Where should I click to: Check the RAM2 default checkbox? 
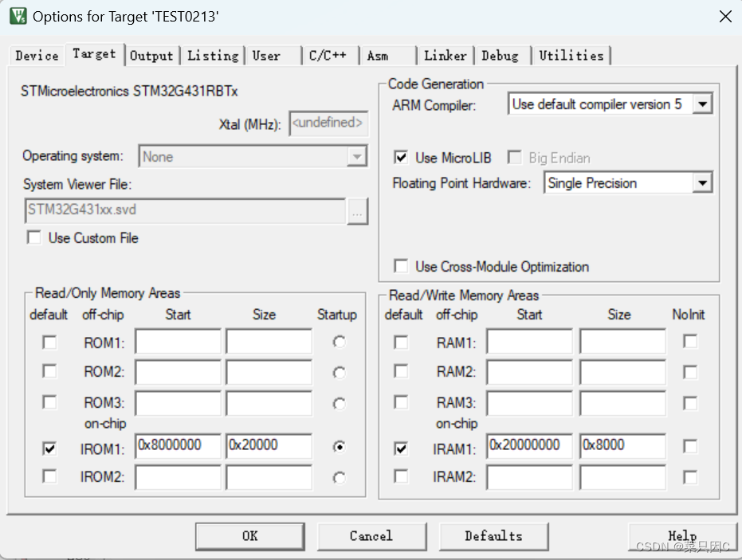[401, 371]
